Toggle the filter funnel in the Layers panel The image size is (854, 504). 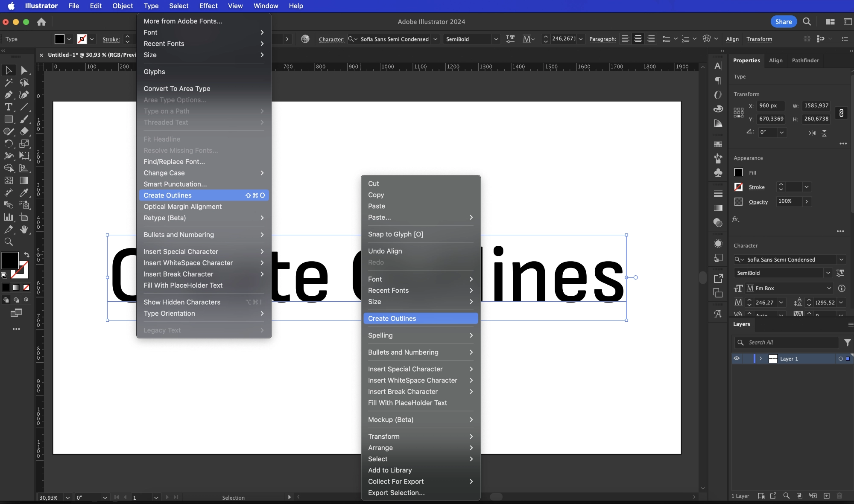tap(848, 343)
